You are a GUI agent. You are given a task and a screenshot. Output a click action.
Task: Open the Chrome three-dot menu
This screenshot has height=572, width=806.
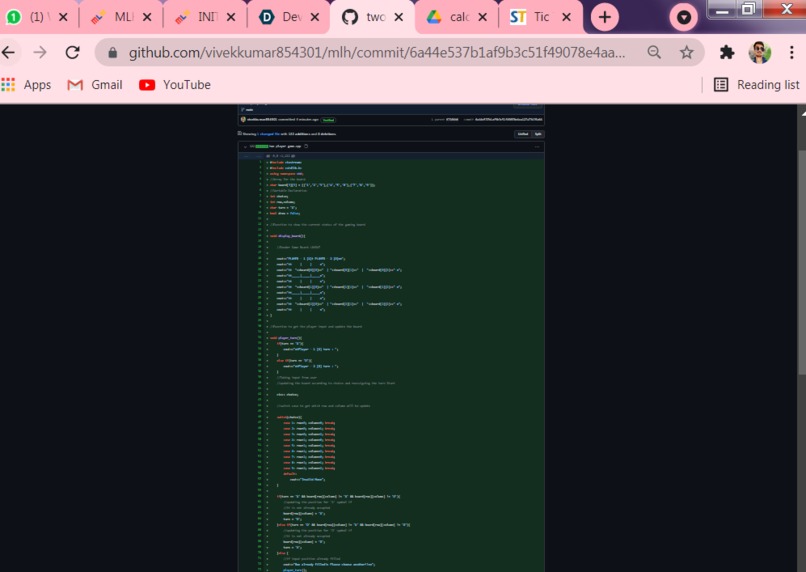click(792, 52)
